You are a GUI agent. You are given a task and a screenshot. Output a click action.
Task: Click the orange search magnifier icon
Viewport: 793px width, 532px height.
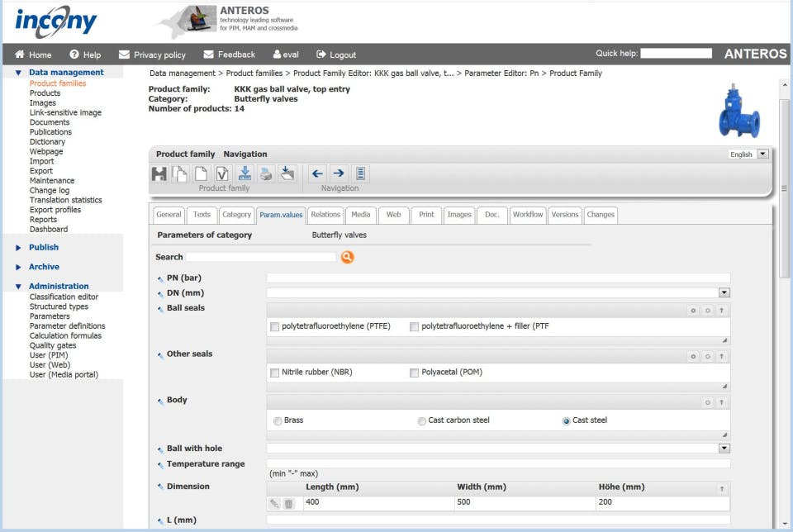(348, 257)
